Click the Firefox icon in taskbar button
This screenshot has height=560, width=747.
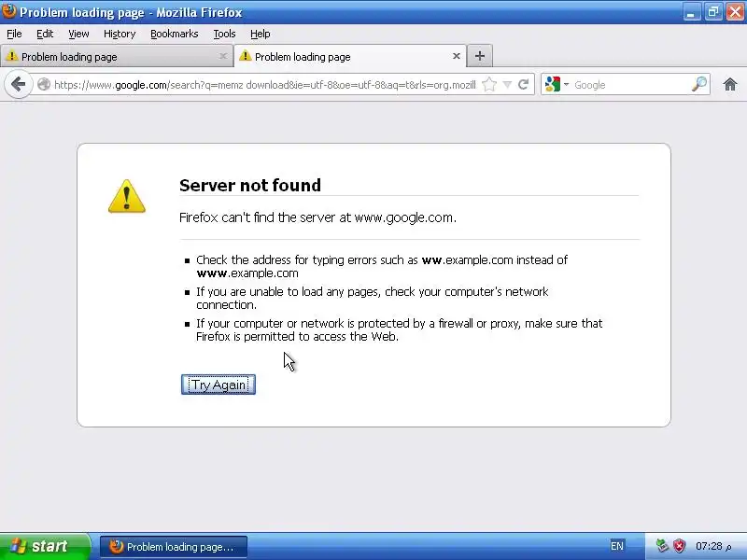point(116,546)
